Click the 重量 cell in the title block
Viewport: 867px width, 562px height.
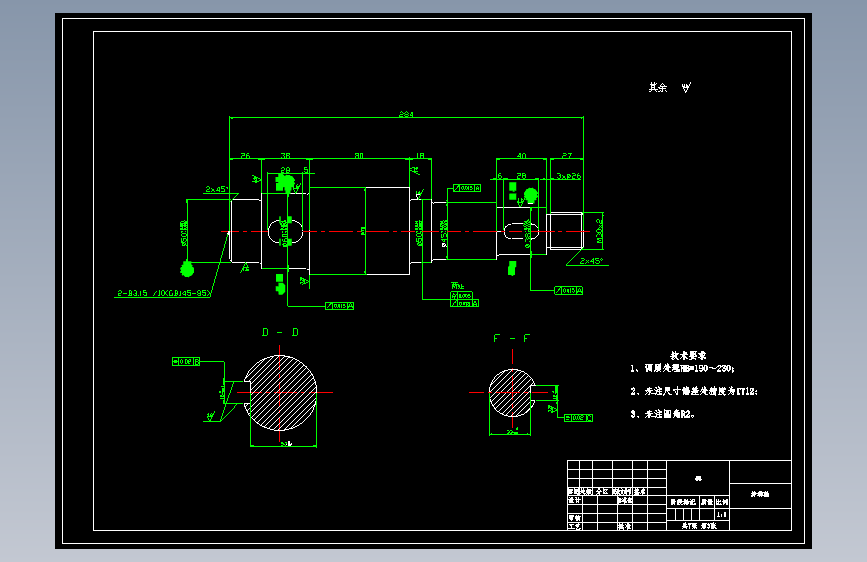[x=707, y=502]
